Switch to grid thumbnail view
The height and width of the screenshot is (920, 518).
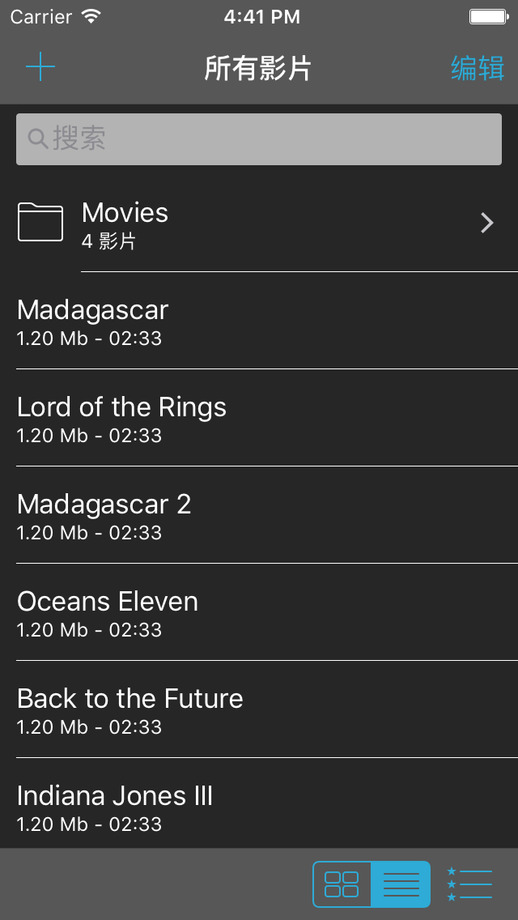pyautogui.click(x=342, y=884)
